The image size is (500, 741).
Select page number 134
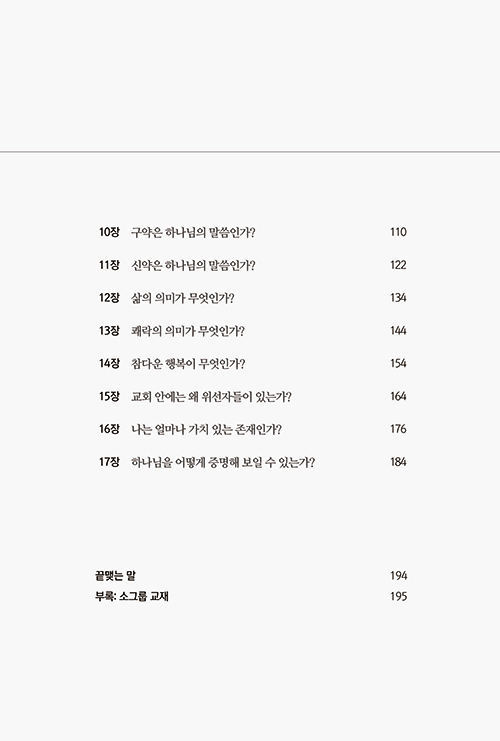[398, 298]
